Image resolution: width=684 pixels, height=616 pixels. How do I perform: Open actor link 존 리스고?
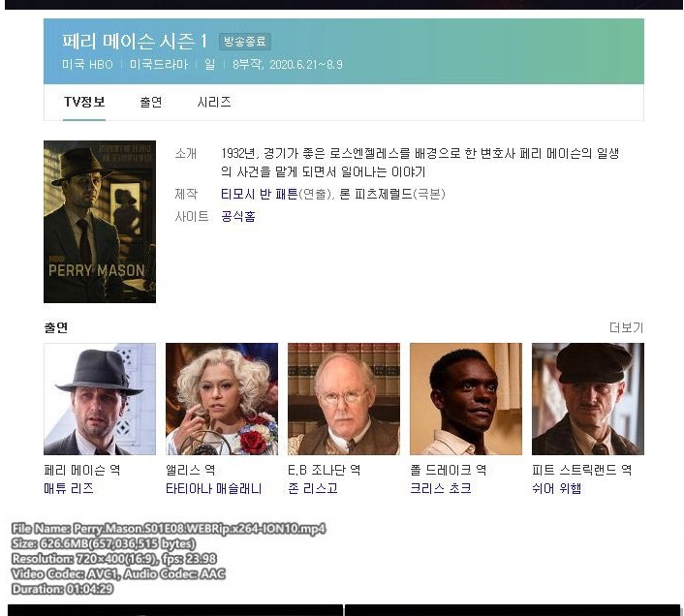pos(313,488)
